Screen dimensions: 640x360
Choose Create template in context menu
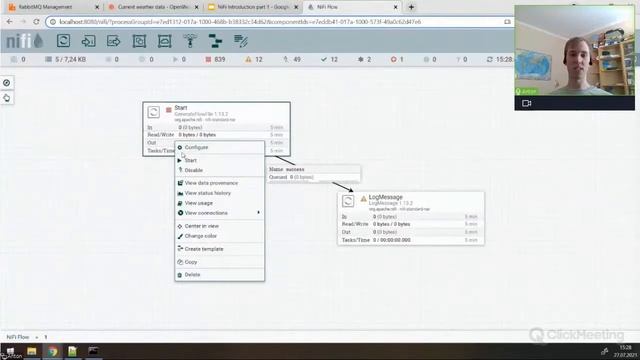pyautogui.click(x=220, y=249)
